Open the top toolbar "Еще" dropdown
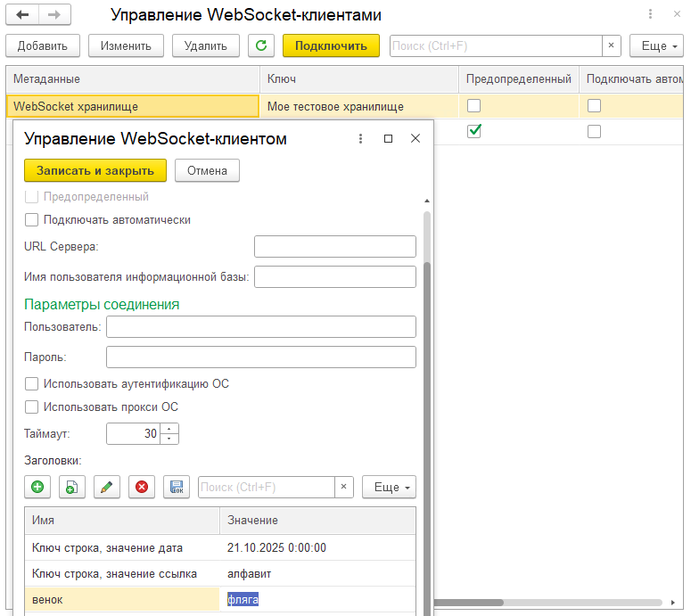Image resolution: width=691 pixels, height=616 pixels. 656,45
